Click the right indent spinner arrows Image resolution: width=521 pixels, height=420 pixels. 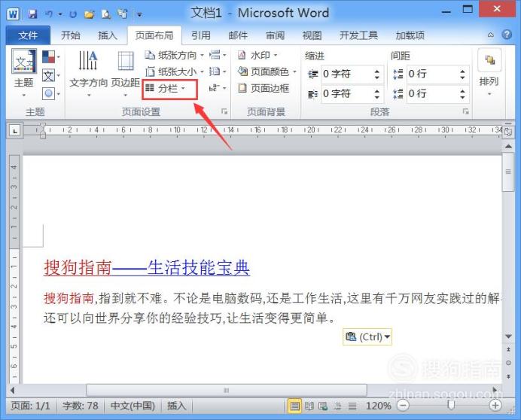377,94
